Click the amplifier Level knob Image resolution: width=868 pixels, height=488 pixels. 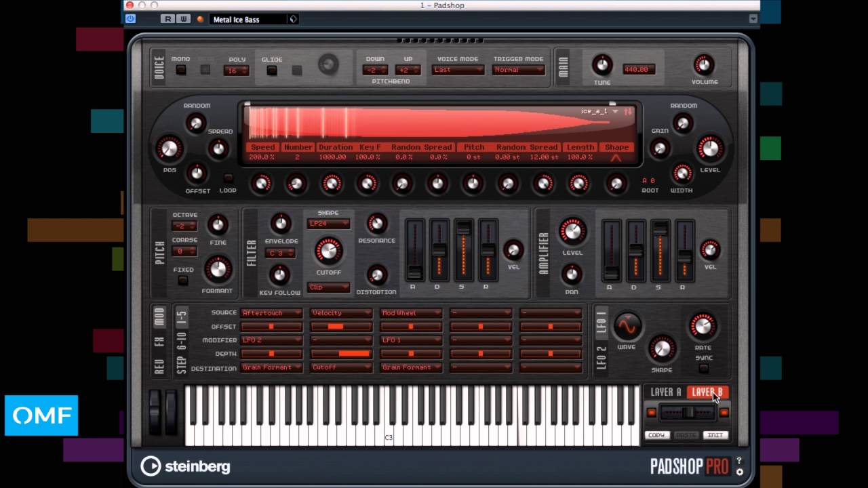[x=572, y=232]
